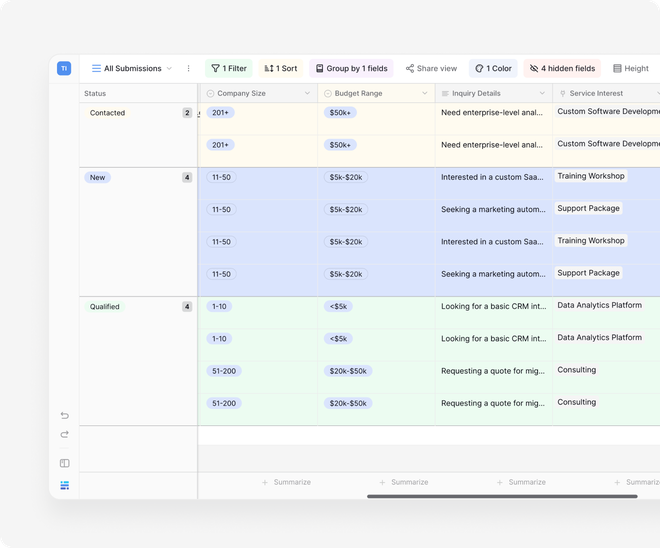The height and width of the screenshot is (548, 660).
Task: Open the Share view option
Action: pos(431,69)
